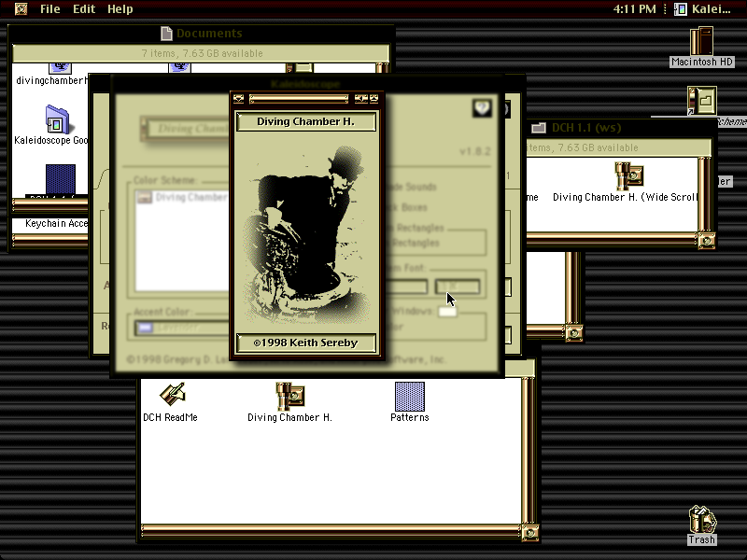Click the zoom box of the preview window
This screenshot has width=747, height=560.
pyautogui.click(x=361, y=99)
